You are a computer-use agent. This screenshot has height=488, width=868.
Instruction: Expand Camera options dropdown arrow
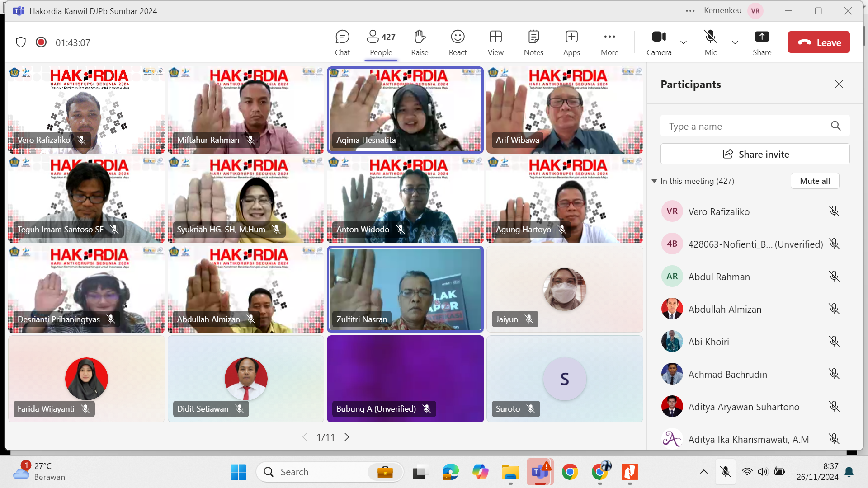pos(684,42)
